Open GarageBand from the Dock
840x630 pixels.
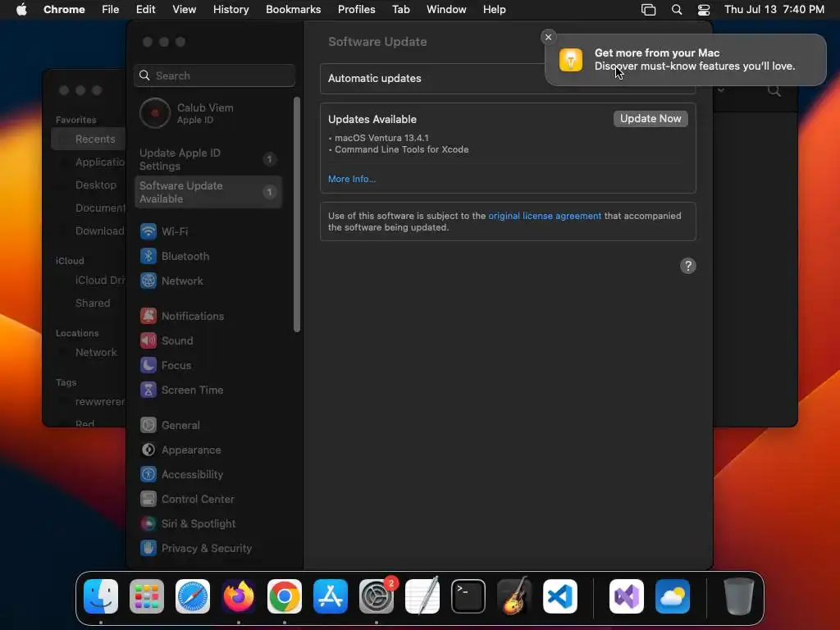[514, 596]
